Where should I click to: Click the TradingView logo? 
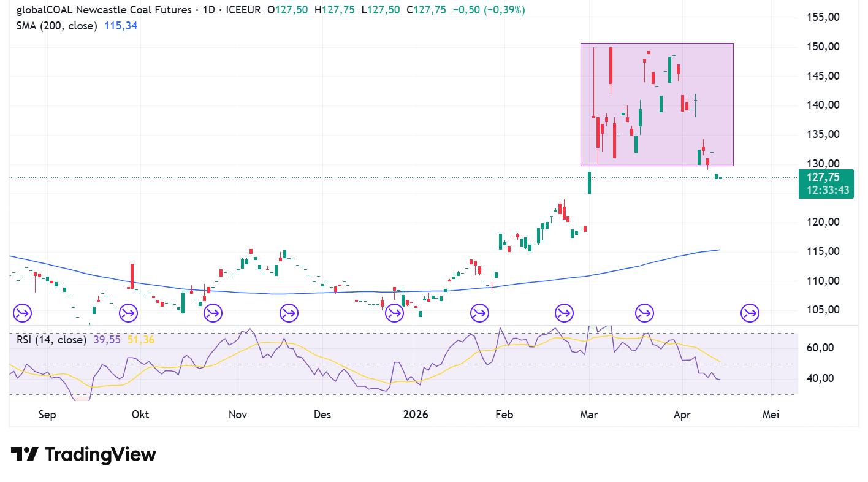pos(83,454)
